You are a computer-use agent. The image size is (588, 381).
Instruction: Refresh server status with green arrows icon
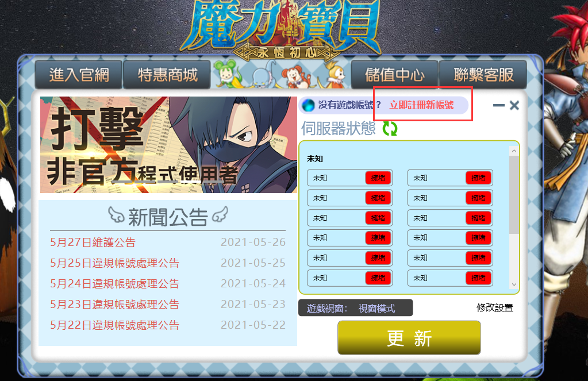click(x=390, y=129)
